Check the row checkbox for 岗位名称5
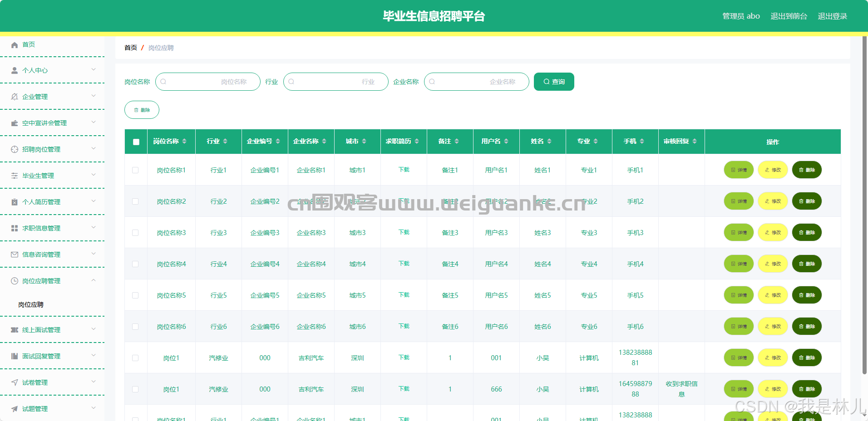The image size is (868, 421). click(135, 295)
